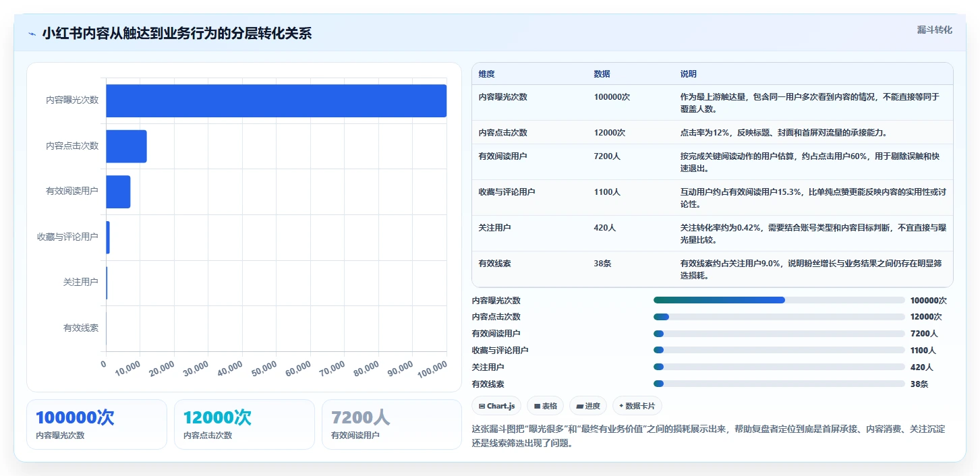Click the 12000次 table cell

610,132
